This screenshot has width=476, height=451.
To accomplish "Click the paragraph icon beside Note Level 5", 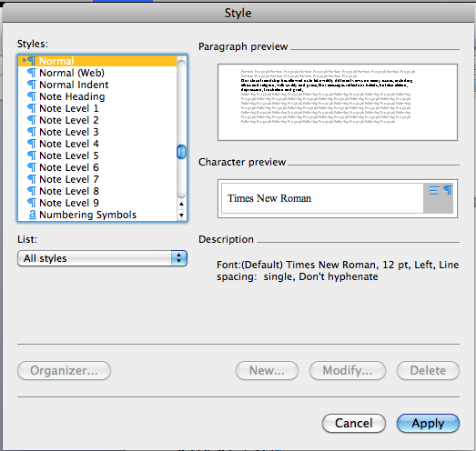I will 32,155.
